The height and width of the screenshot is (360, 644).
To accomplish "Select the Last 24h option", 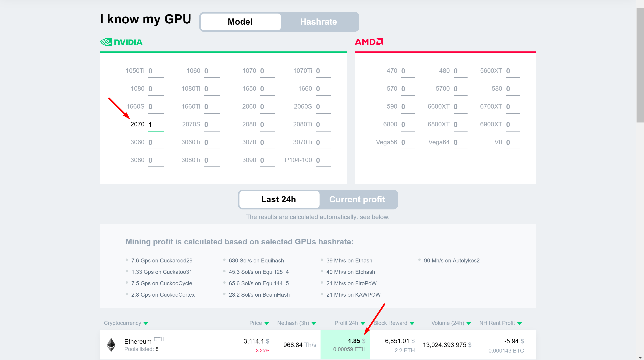I will 279,199.
